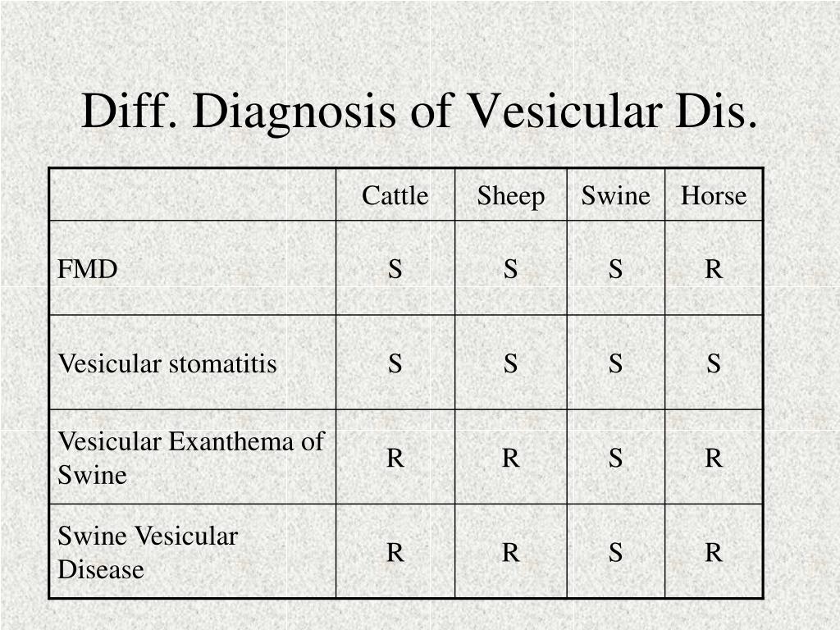This screenshot has width=840, height=630.
Task: Select the Horse column header
Action: tap(714, 195)
